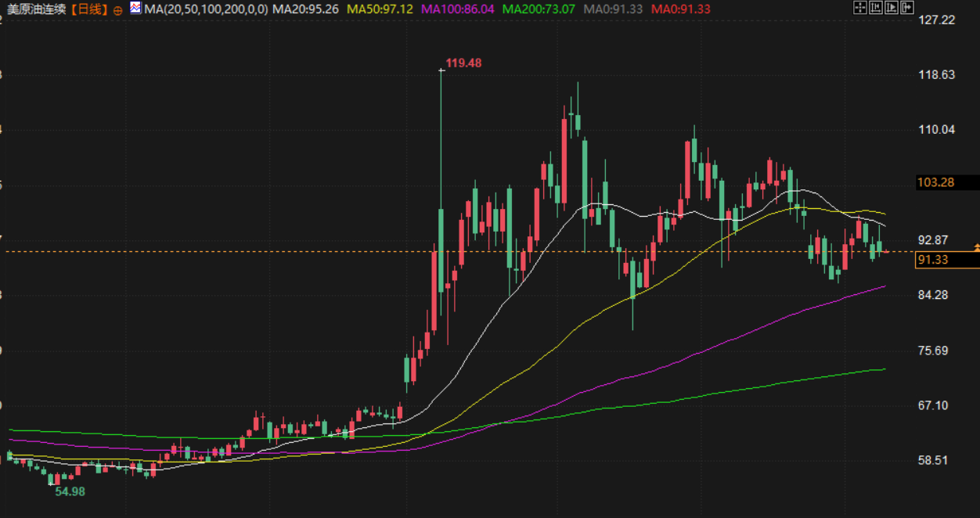Click the 75.69 price axis label

[934, 351]
